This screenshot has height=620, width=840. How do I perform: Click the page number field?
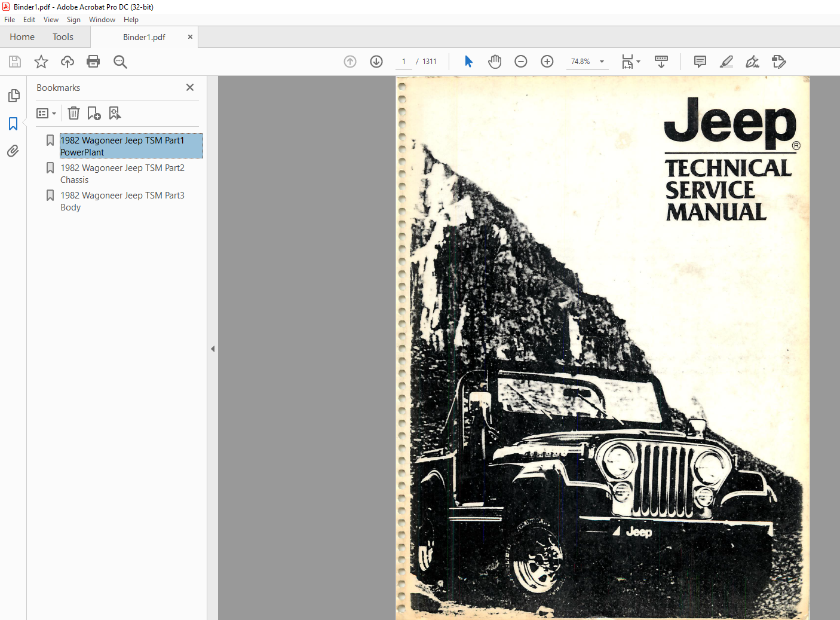click(x=404, y=62)
